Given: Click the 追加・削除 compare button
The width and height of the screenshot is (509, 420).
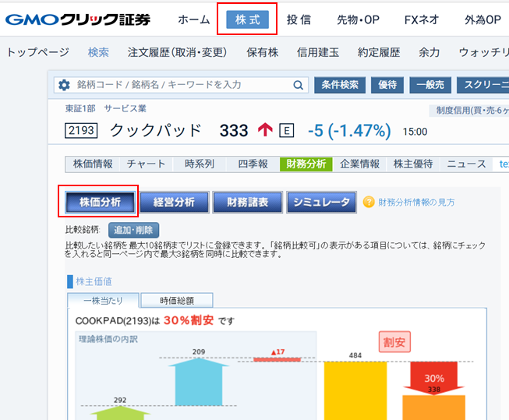Looking at the screenshot, I should [133, 230].
